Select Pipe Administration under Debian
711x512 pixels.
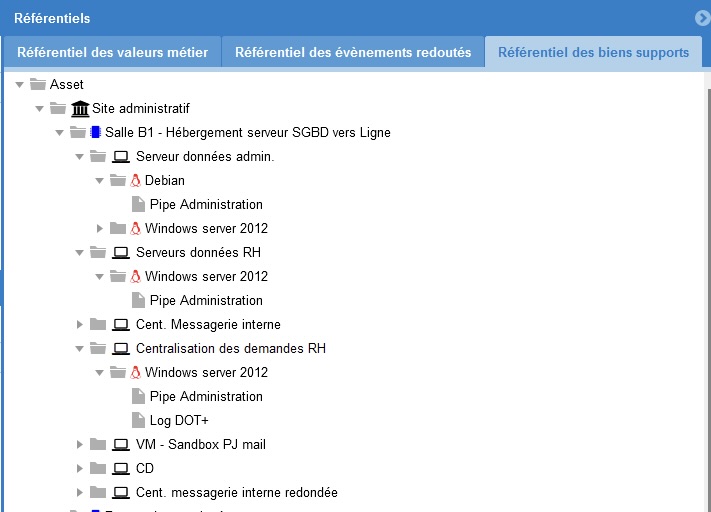click(x=206, y=204)
